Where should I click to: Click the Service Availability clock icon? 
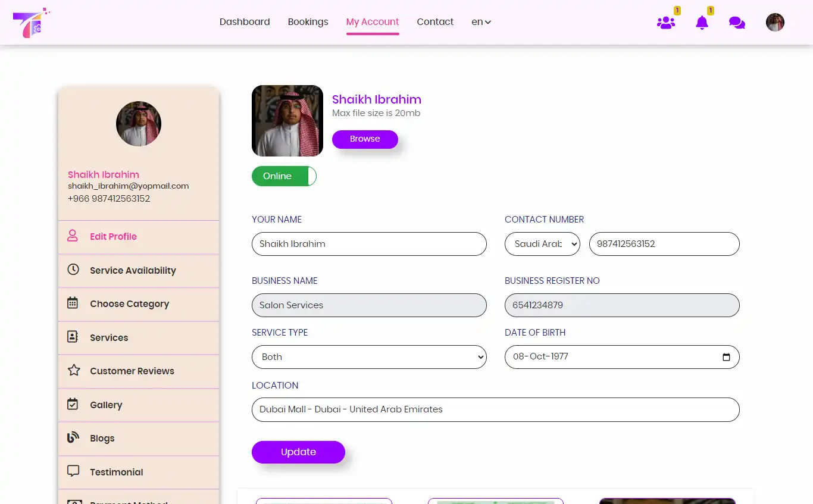(73, 270)
